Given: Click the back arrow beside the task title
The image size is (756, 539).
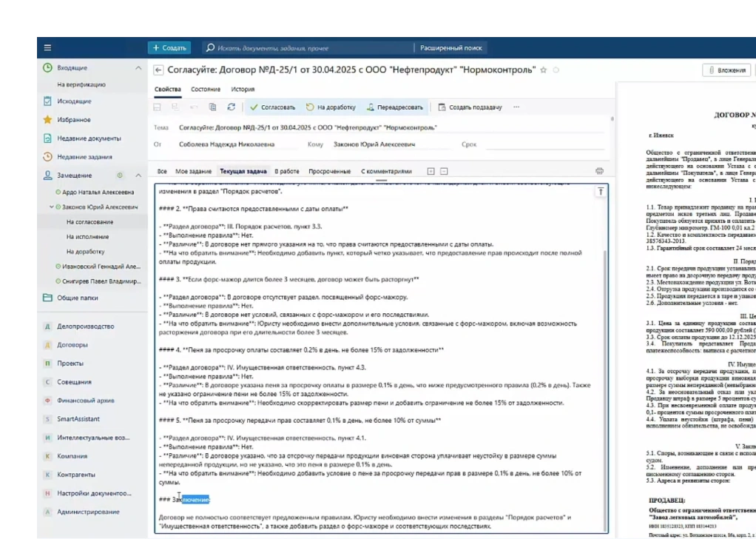Looking at the screenshot, I should point(158,70).
